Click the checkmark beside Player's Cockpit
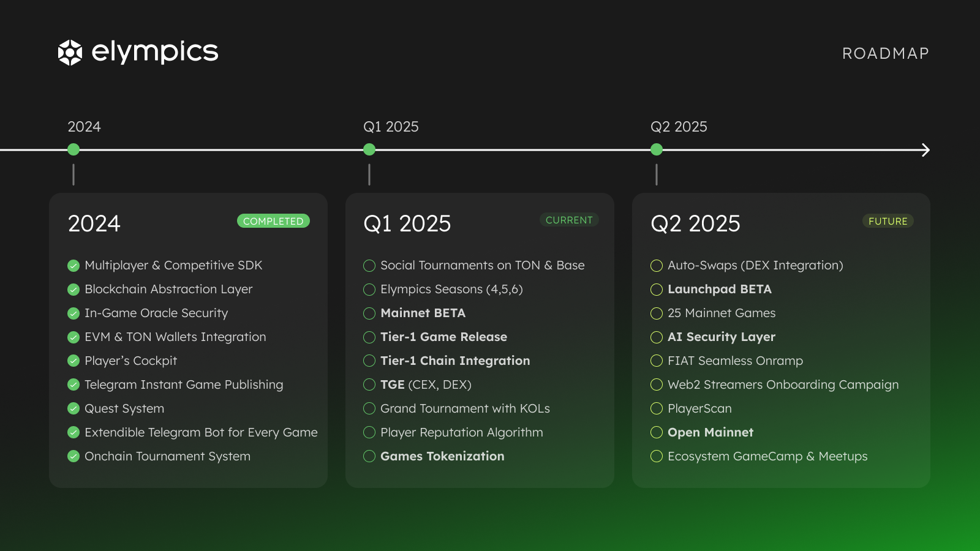980x551 pixels. [x=73, y=361]
